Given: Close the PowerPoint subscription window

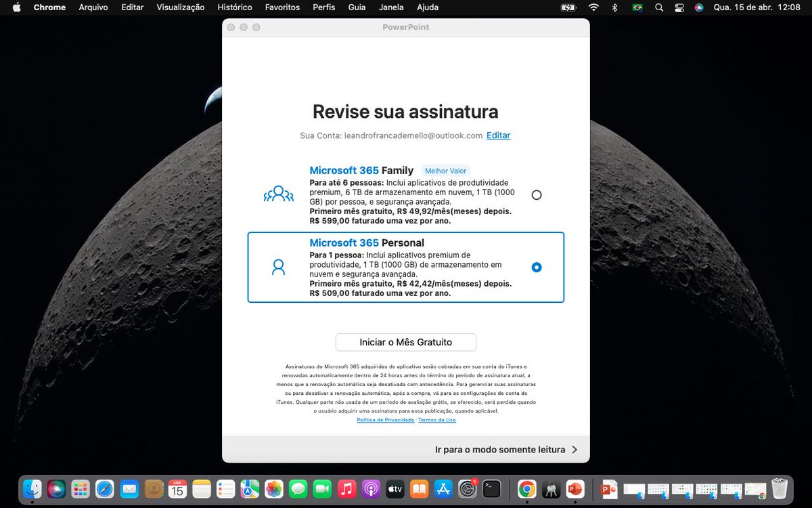Looking at the screenshot, I should click(231, 27).
